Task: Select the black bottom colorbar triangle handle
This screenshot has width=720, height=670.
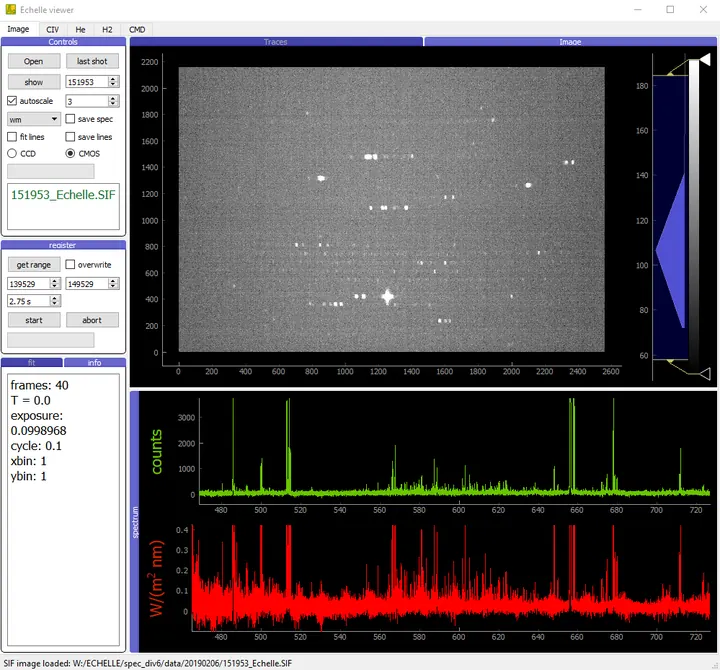Action: [705, 374]
